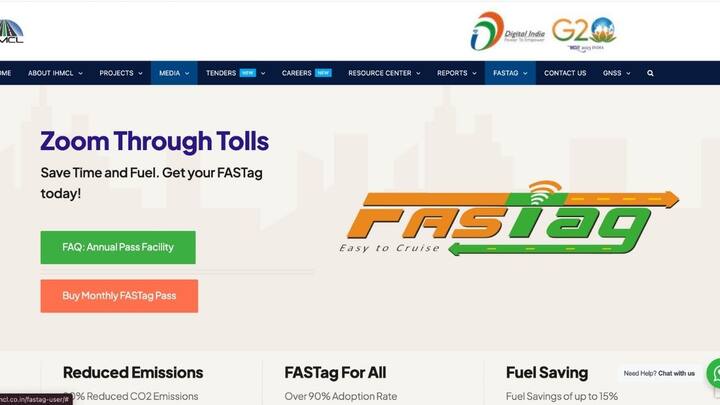
Task: Click the NEW badge beside Careers
Action: (x=323, y=73)
